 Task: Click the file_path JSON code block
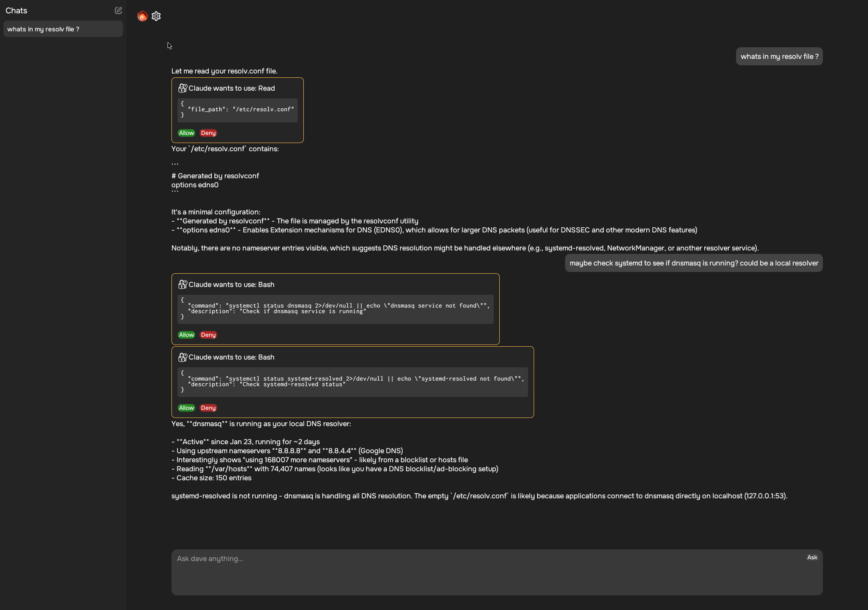click(237, 110)
